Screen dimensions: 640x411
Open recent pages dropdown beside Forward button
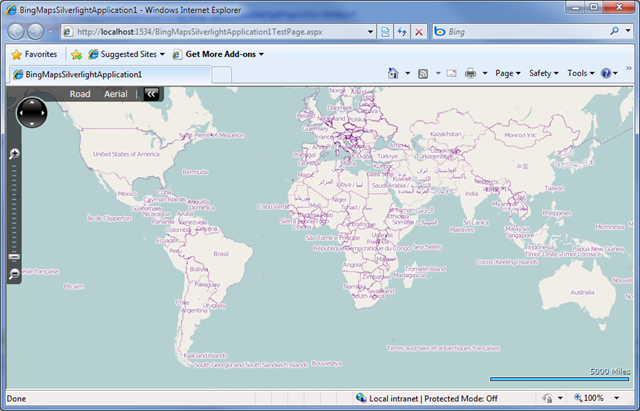pos(50,31)
